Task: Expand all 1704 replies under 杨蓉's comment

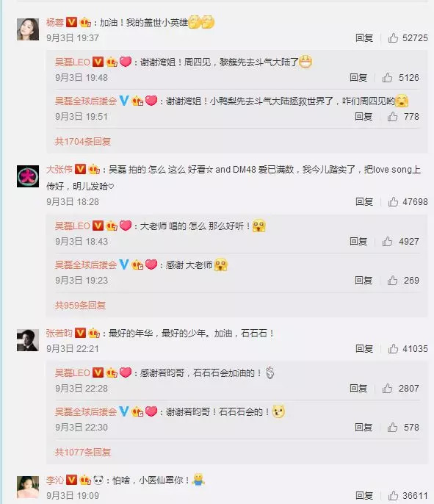Action: click(83, 141)
